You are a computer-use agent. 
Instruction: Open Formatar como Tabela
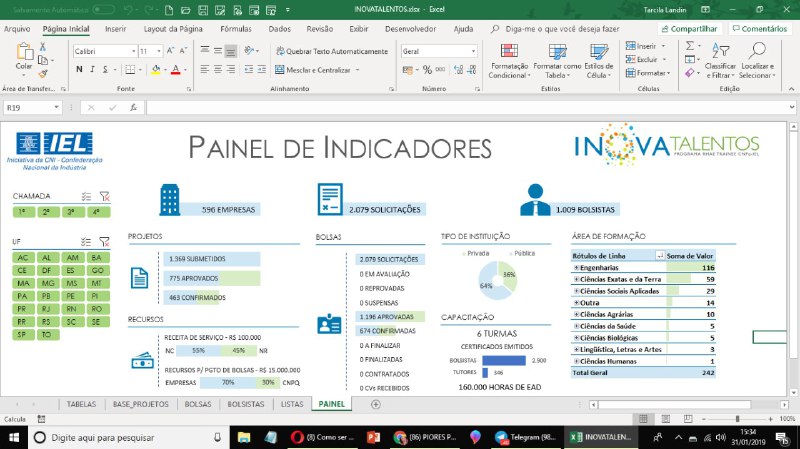[x=557, y=61]
